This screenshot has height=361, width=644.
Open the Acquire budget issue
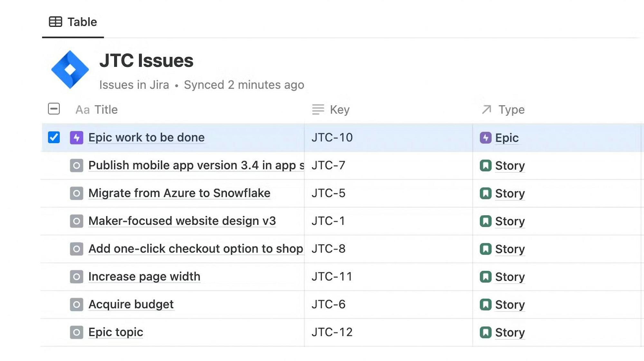pyautogui.click(x=131, y=304)
